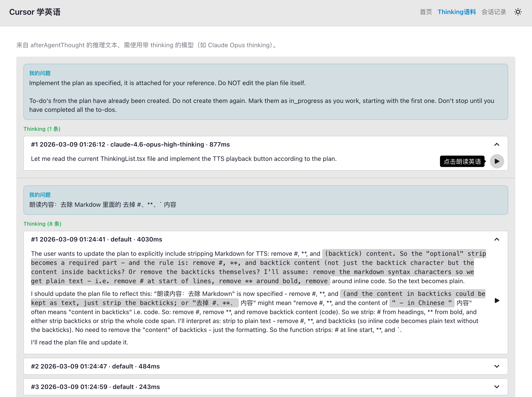The width and height of the screenshot is (532, 397).
Task: Click the Thinking (1 条) label
Action: coord(42,129)
